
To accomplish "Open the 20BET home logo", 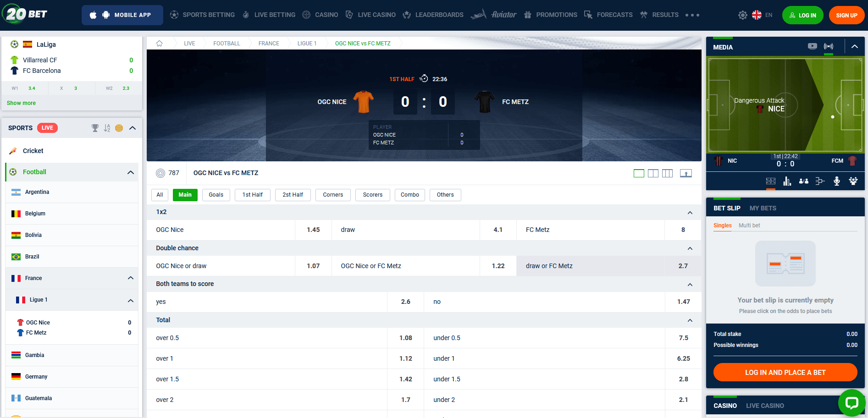I will [x=25, y=14].
